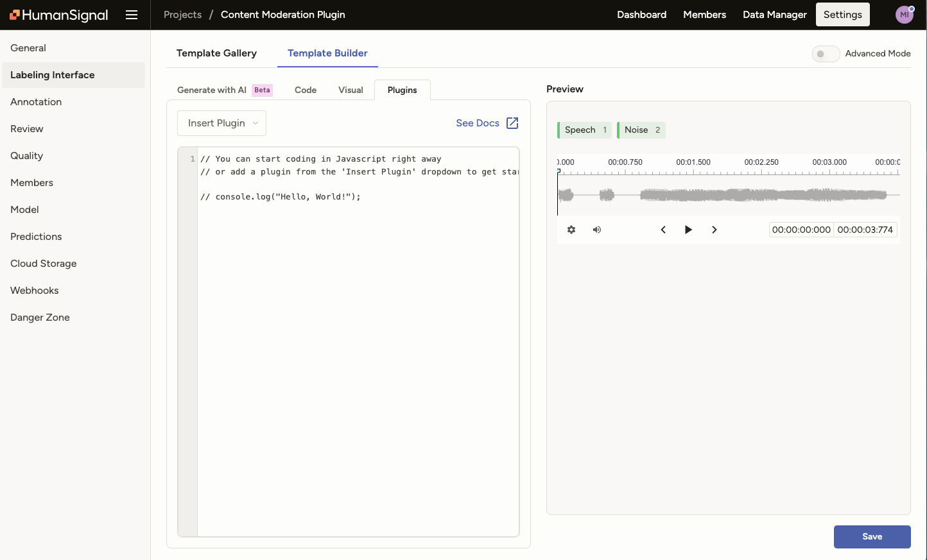Open Danger Zone settings
Viewport: 927px width, 560px height.
[x=74, y=318]
